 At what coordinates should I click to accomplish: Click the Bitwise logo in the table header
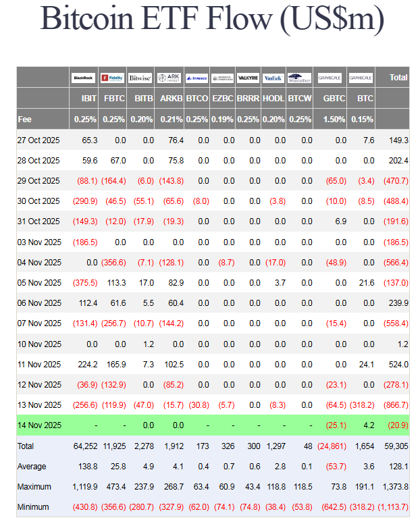[x=140, y=78]
